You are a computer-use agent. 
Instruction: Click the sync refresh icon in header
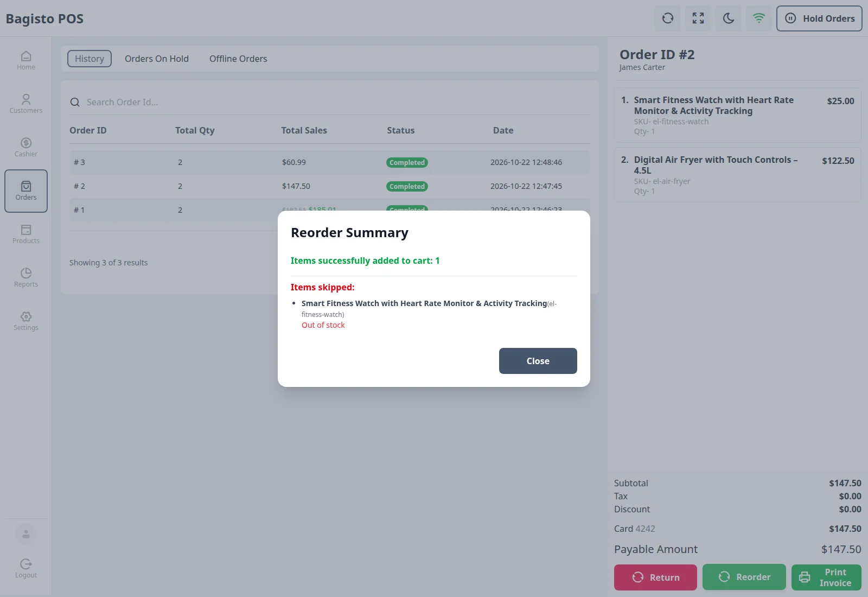click(668, 18)
